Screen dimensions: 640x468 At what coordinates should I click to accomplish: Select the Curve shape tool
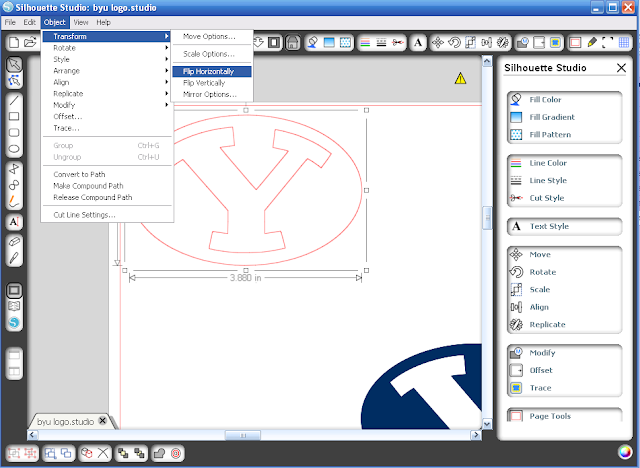click(x=14, y=185)
